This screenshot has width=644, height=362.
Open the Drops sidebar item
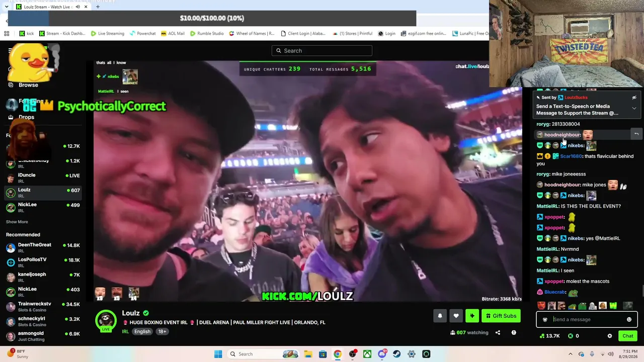26,117
